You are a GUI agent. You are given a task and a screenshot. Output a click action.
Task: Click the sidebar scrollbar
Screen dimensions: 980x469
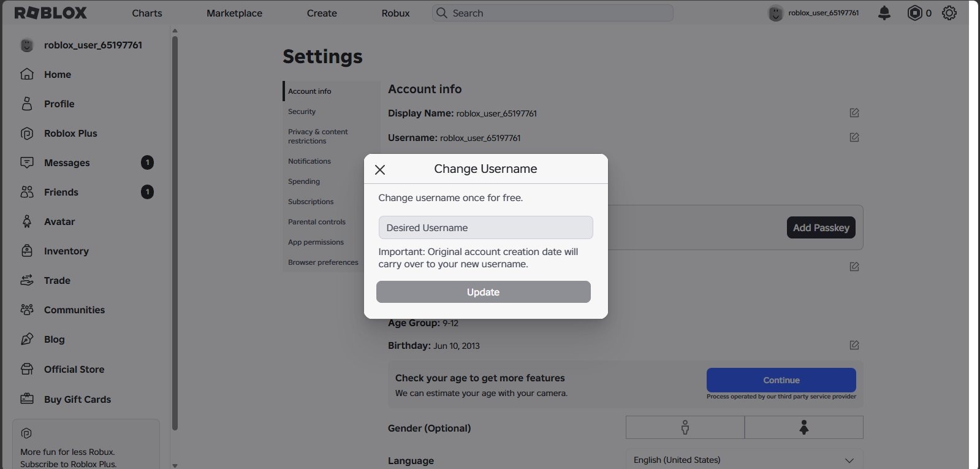(175, 233)
